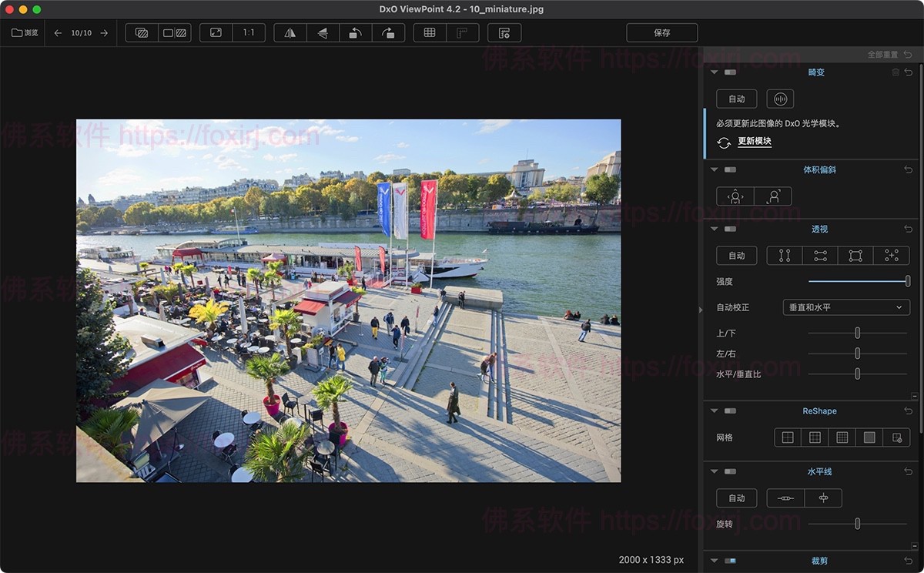Click the 旋转 rotation slider handle

pos(857,524)
